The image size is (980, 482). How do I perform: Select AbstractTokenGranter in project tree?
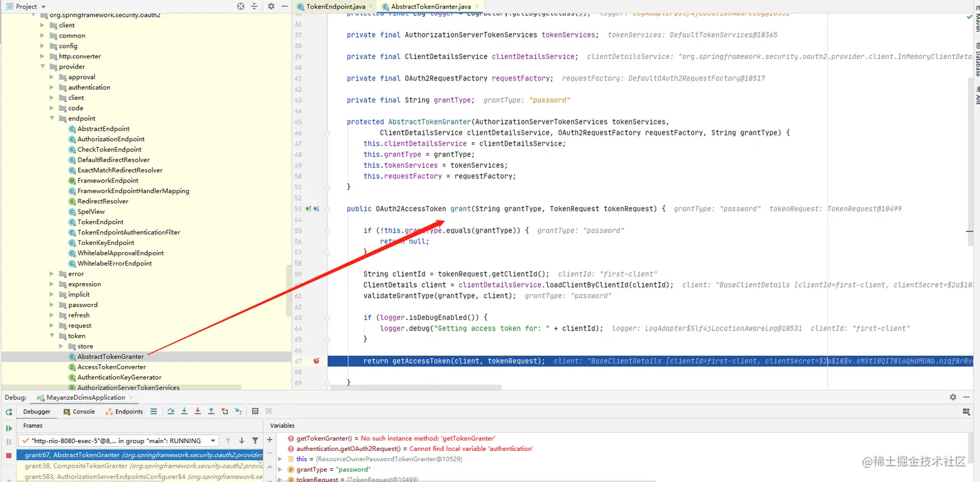111,357
